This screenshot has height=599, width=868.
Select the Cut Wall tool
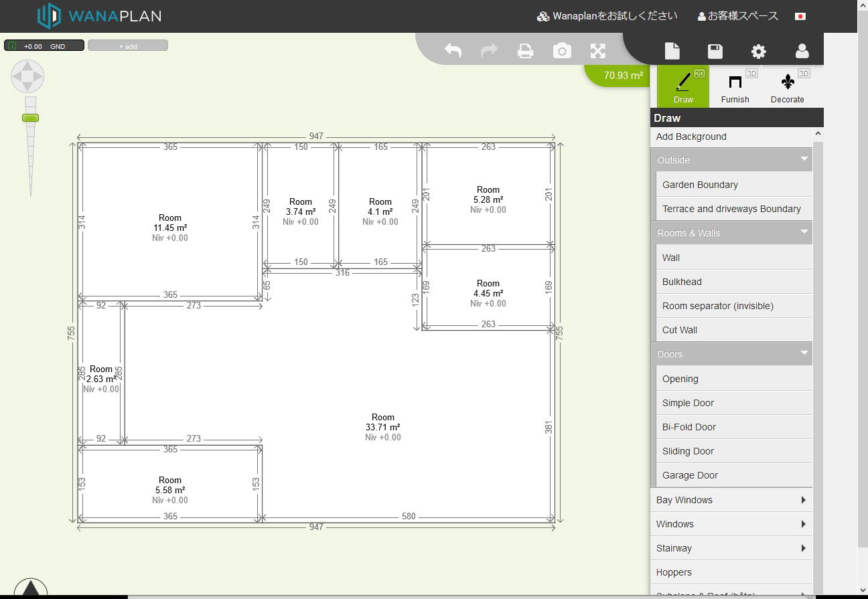click(x=734, y=330)
